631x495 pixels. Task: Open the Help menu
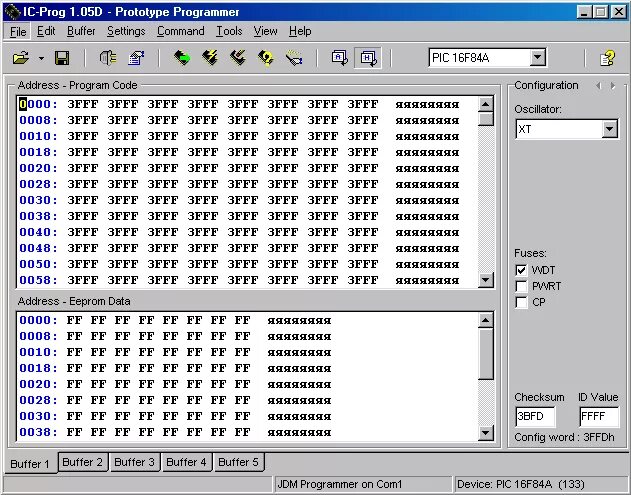tap(300, 31)
